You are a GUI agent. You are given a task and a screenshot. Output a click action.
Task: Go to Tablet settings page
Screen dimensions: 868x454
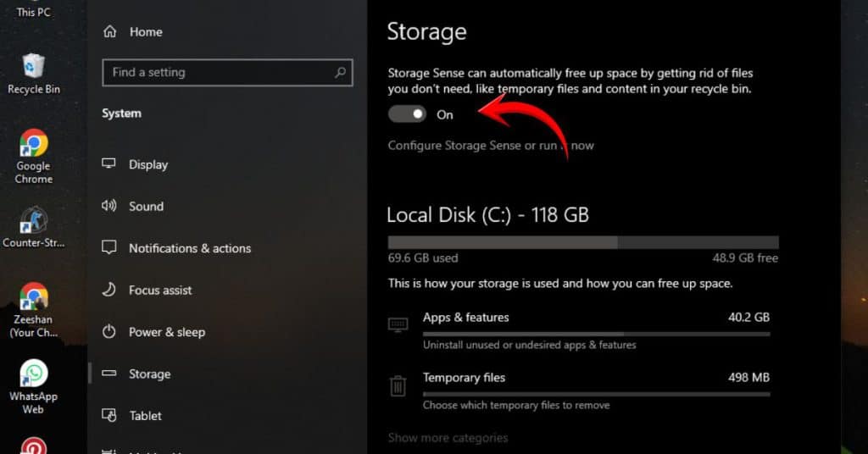coord(146,416)
